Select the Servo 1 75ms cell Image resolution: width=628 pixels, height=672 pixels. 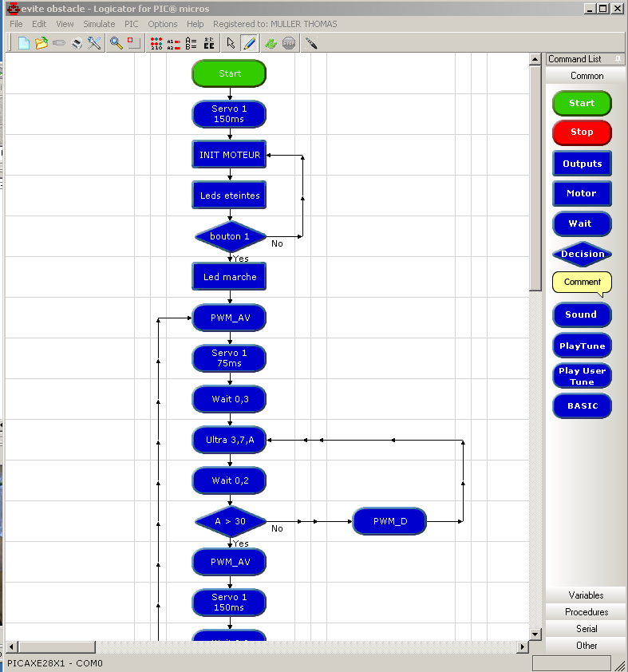click(x=229, y=358)
